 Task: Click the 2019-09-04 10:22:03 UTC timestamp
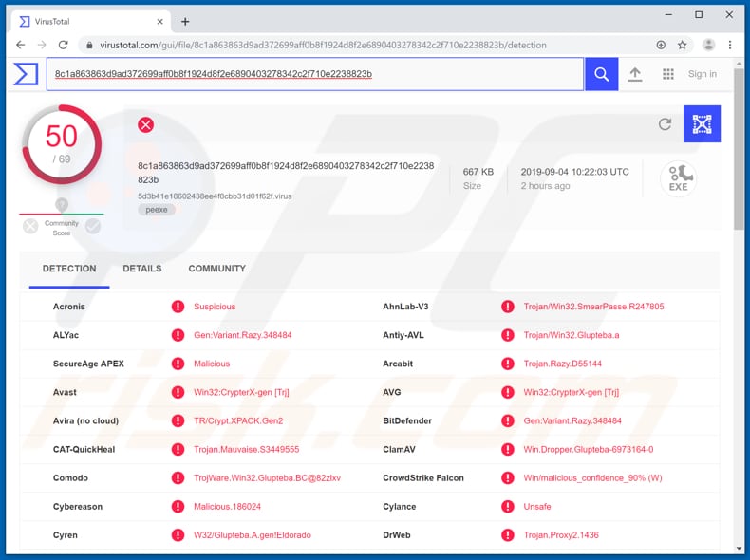[x=574, y=172]
